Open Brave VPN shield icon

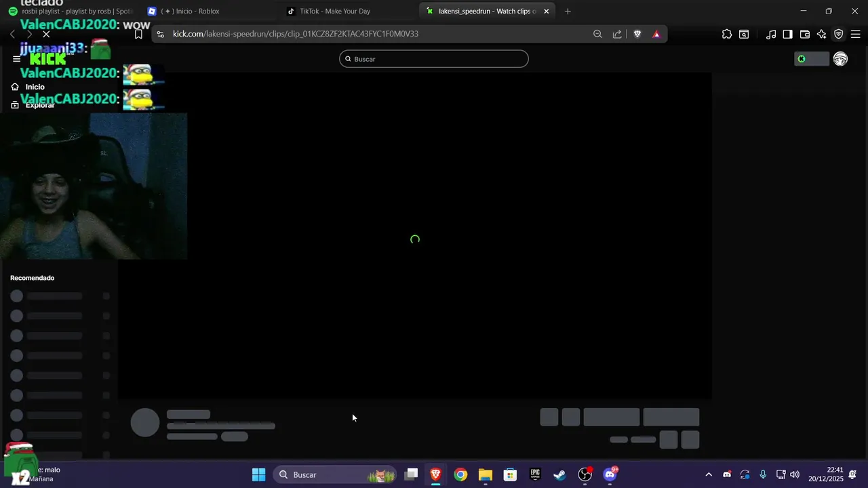pos(838,34)
